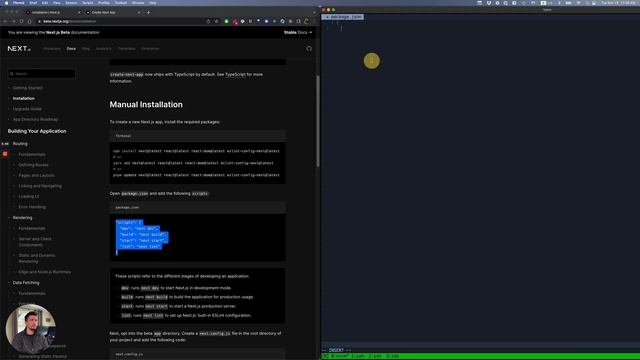Open Loading UI page
This screenshot has width=640, height=360.
pos(29,196)
